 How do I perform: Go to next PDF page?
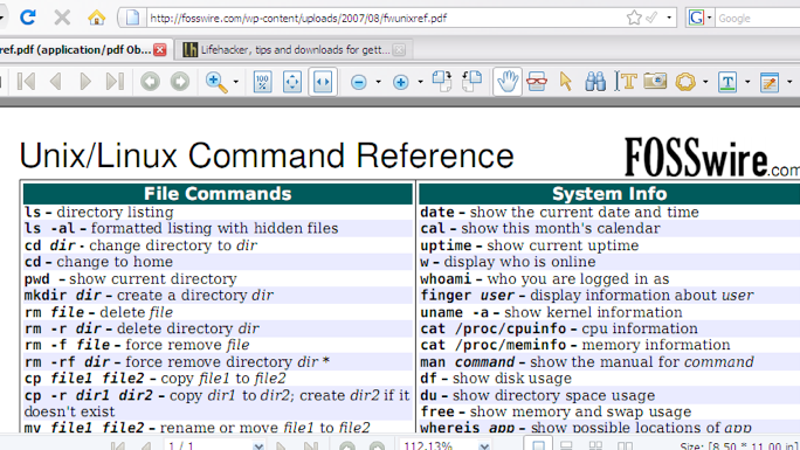85,81
